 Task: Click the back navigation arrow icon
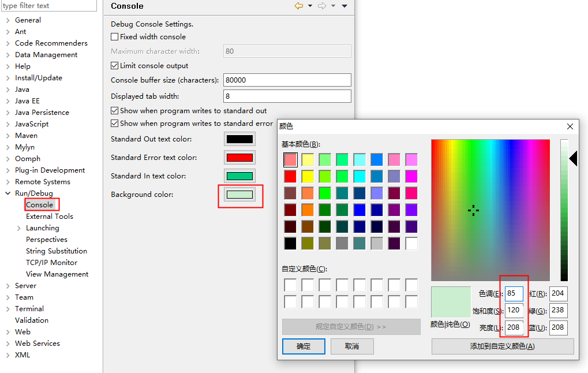tap(299, 6)
